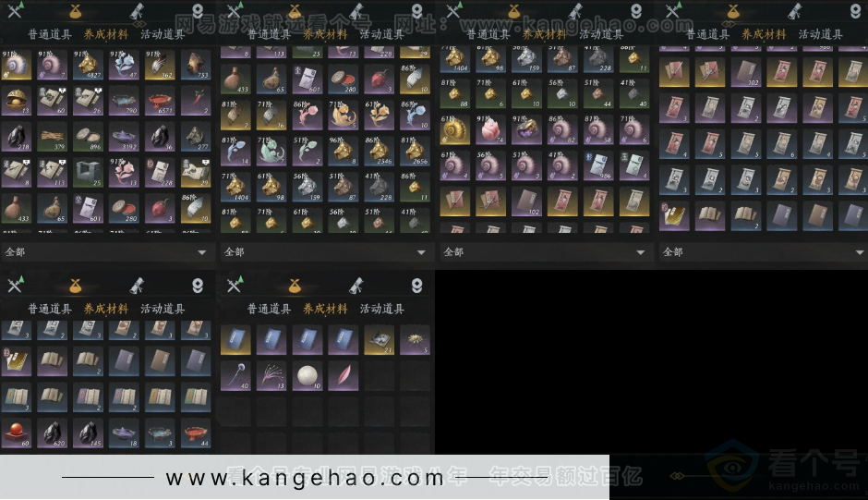868x500 pixels.
Task: Click the scroll icon in fourth top panel
Action: 794,10
